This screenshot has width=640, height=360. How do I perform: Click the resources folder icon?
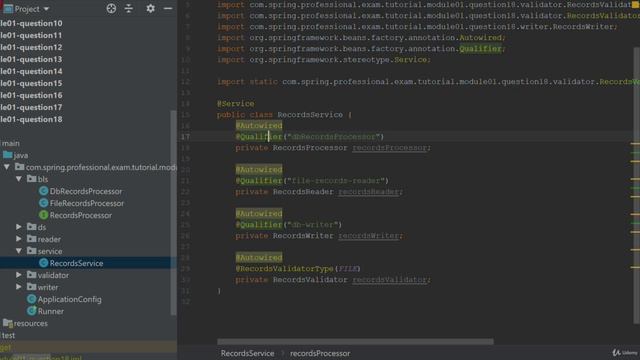pos(7,323)
